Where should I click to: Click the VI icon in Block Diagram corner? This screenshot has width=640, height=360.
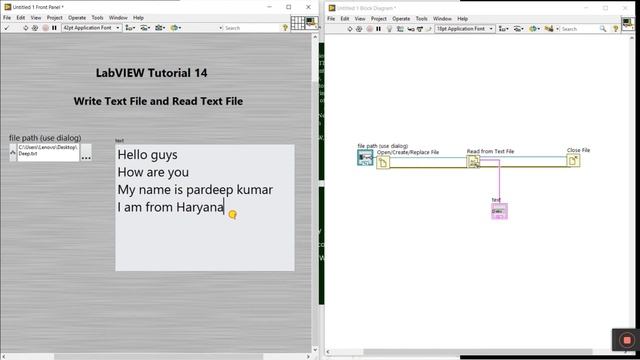click(x=627, y=23)
